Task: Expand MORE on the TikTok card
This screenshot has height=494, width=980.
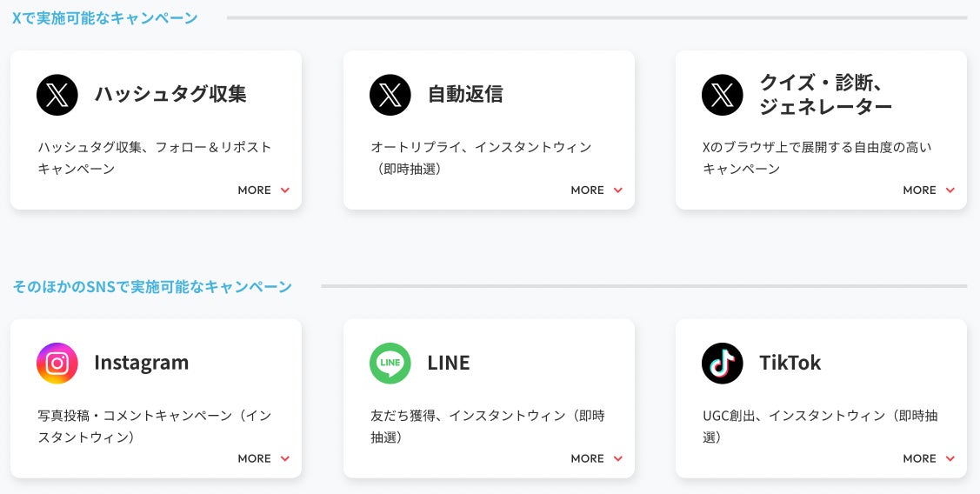Action: pyautogui.click(x=929, y=458)
